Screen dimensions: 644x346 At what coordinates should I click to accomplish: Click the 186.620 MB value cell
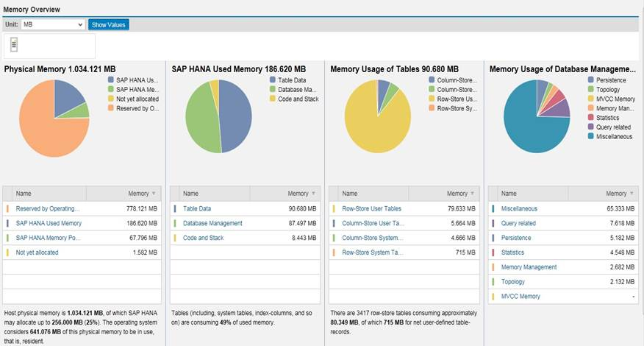click(x=142, y=223)
